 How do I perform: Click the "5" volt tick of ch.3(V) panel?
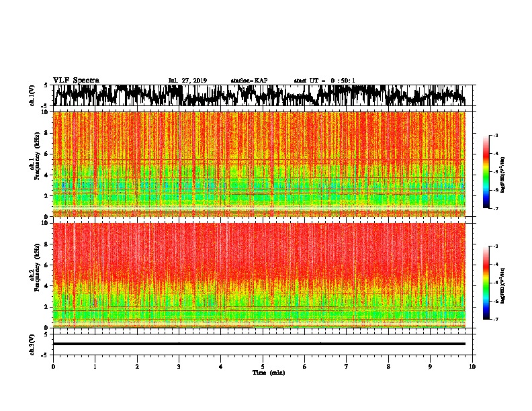[x=46, y=334]
